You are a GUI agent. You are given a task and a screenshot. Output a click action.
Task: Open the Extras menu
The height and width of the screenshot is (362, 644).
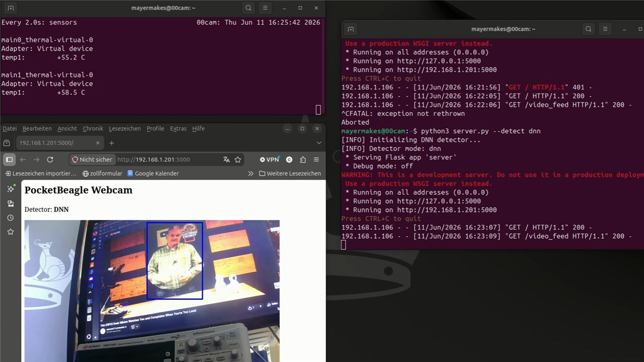[178, 129]
